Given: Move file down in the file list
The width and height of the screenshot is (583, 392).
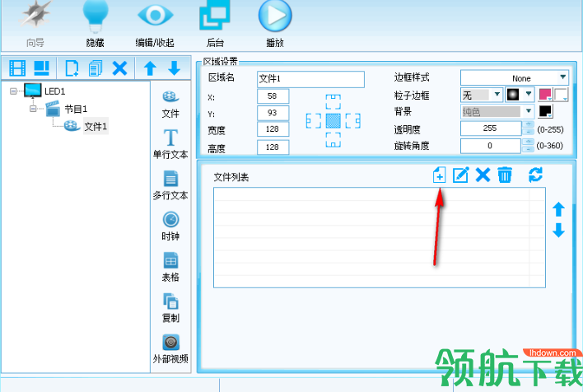Looking at the screenshot, I should pos(558,230).
